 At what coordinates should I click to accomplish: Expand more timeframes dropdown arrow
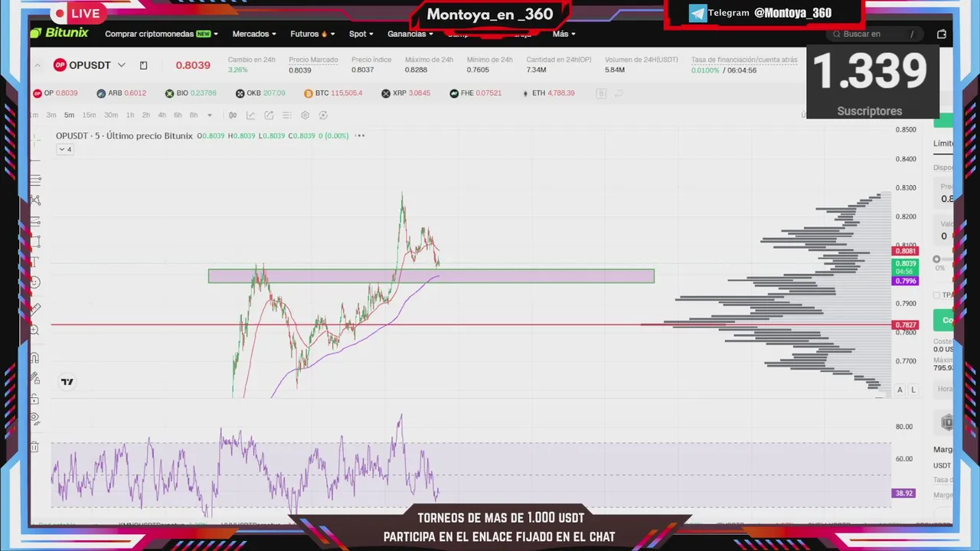210,116
